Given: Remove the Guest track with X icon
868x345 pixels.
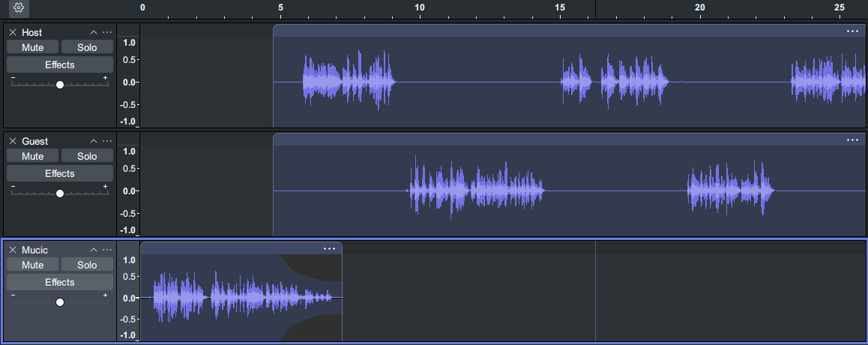Looking at the screenshot, I should tap(13, 141).
